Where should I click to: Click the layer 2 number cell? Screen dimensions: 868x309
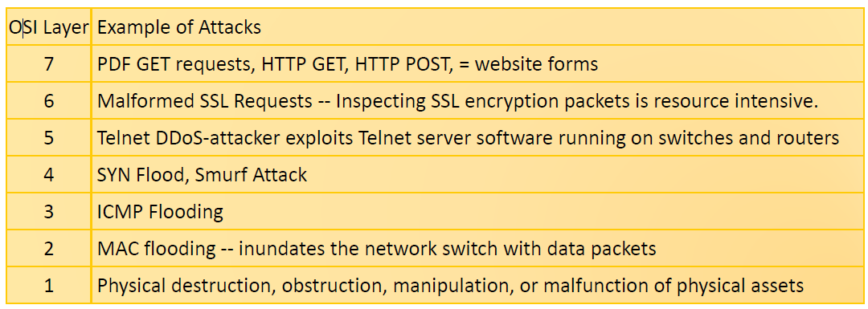coord(49,248)
